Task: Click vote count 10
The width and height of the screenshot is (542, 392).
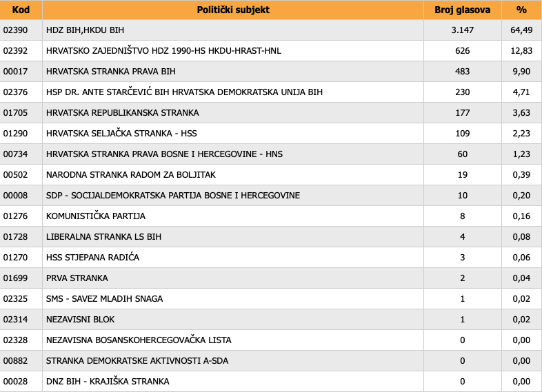Action: (463, 196)
